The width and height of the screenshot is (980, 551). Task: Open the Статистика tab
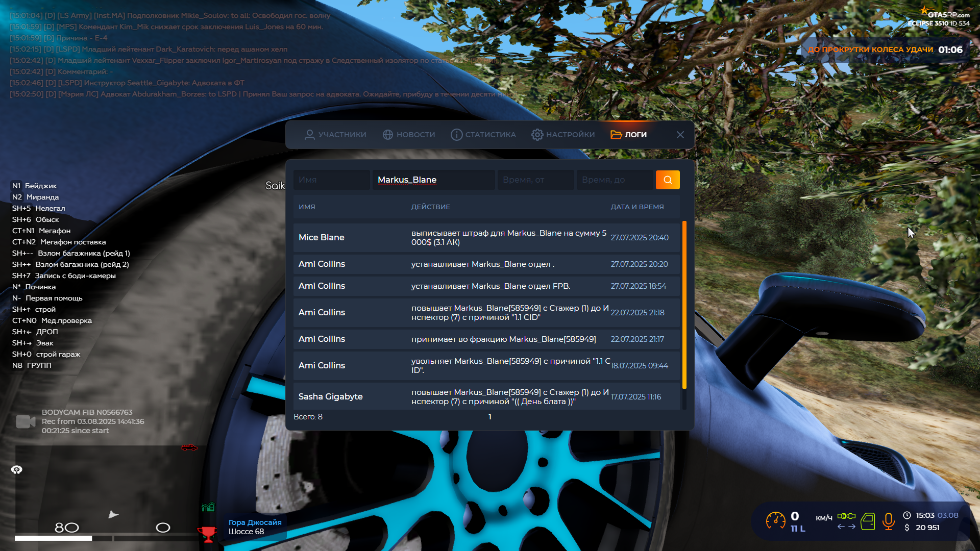483,135
